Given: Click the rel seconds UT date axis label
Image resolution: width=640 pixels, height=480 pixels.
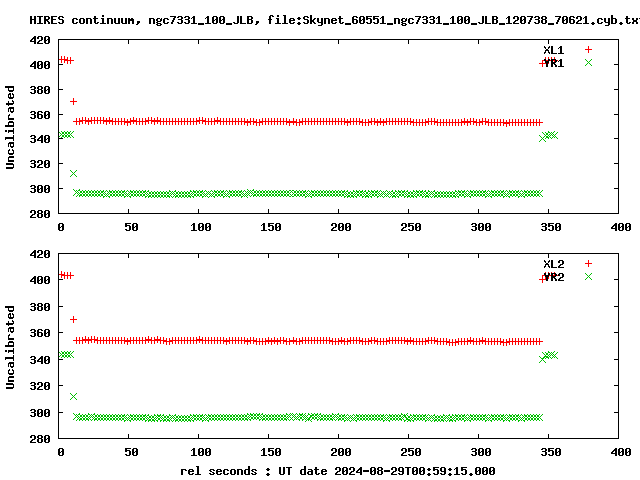Looking at the screenshot, I should click(x=338, y=471).
